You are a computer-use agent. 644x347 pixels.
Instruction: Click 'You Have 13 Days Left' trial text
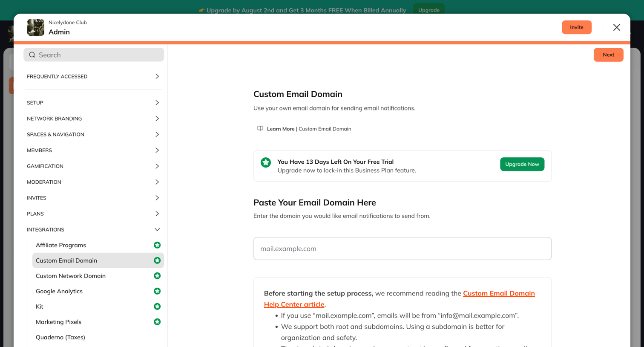point(335,162)
